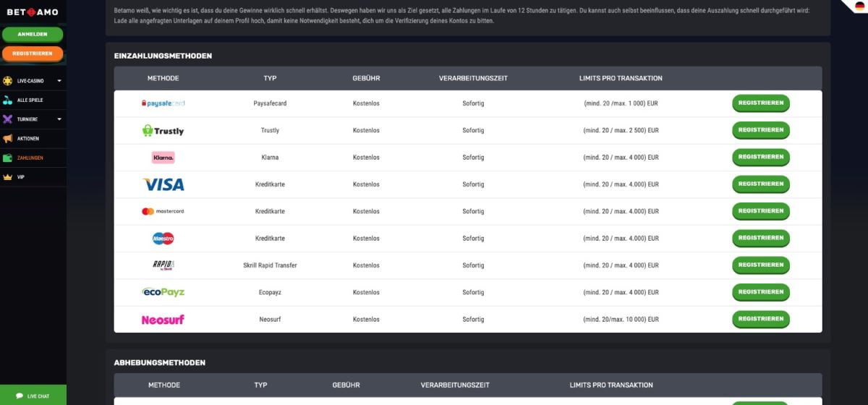Click the Klarna logo

coord(163,157)
